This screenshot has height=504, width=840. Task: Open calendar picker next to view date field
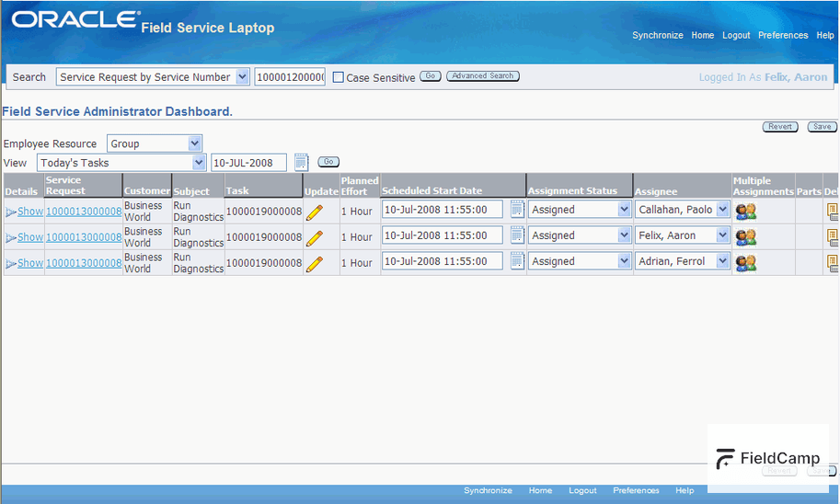coord(302,163)
